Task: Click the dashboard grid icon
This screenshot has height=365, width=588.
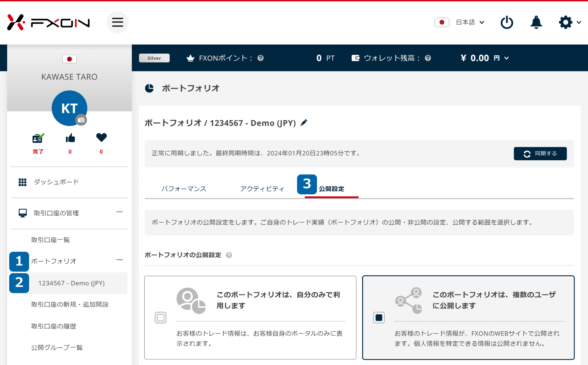Action: click(x=23, y=182)
